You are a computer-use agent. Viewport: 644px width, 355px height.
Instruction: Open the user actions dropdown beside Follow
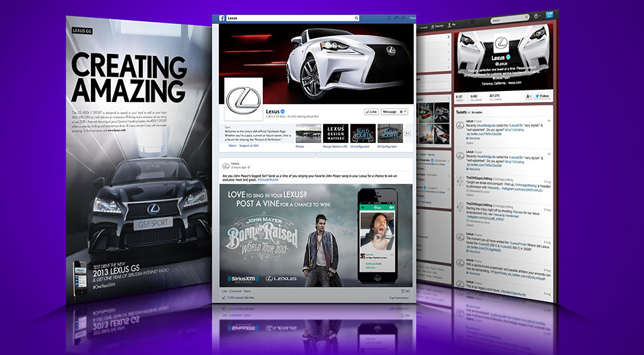528,96
